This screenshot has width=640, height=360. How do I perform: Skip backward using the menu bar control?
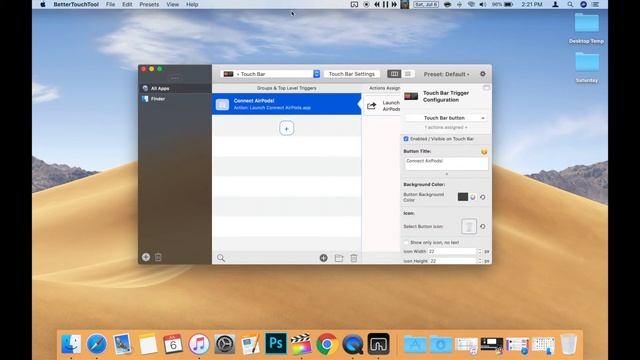pos(377,4)
